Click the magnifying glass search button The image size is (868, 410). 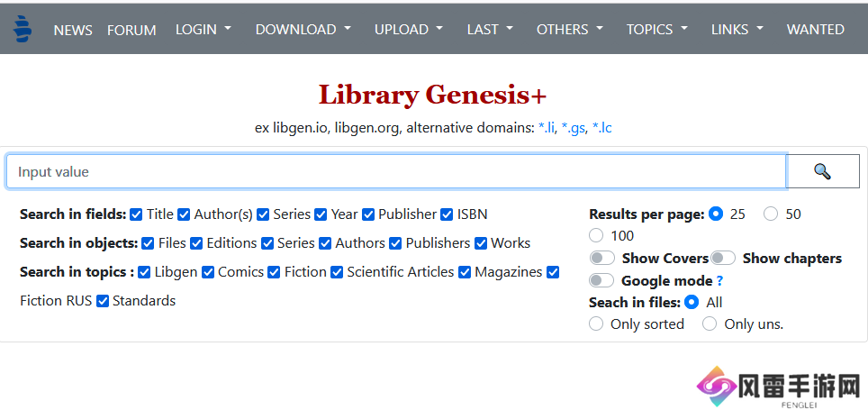pyautogui.click(x=823, y=171)
